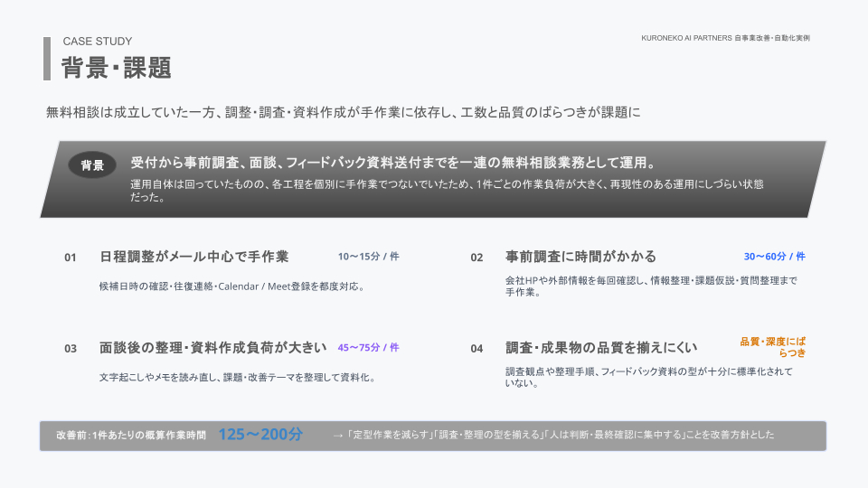Screen dimensions: 868x488
Task: Click the '10〜15分 / 件' time value
Action: (368, 257)
